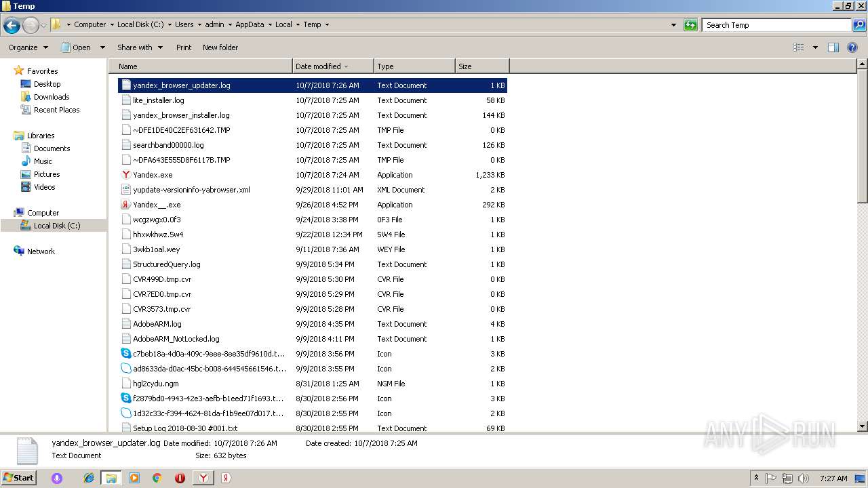Open the Start menu

18,478
